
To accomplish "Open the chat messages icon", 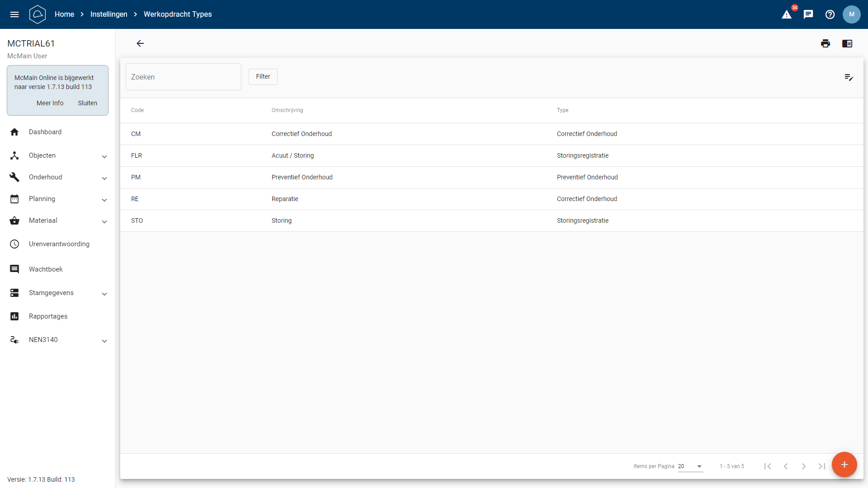I will [x=808, y=14].
